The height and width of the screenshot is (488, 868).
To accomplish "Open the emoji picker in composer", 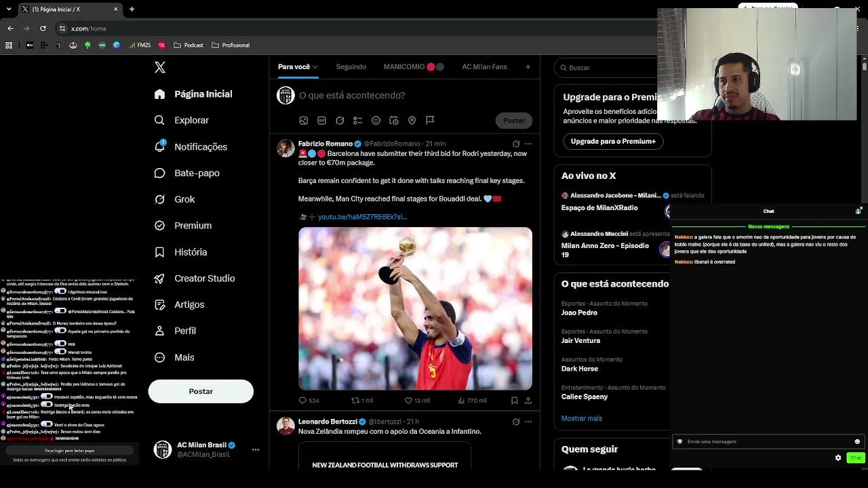I will coord(376,121).
